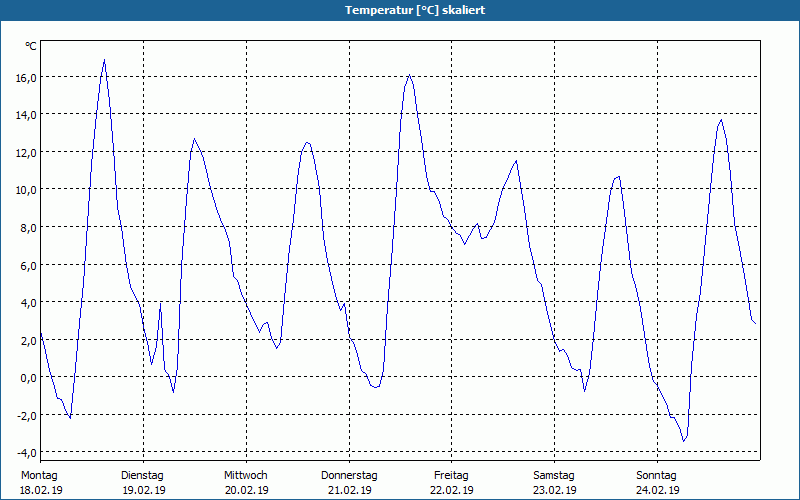Select the 'Samstag' day label

pyautogui.click(x=554, y=476)
